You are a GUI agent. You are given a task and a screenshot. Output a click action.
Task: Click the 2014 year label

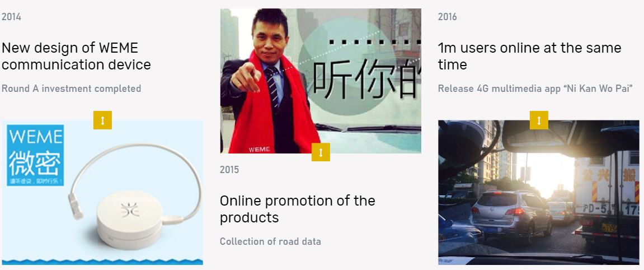pyautogui.click(x=12, y=17)
